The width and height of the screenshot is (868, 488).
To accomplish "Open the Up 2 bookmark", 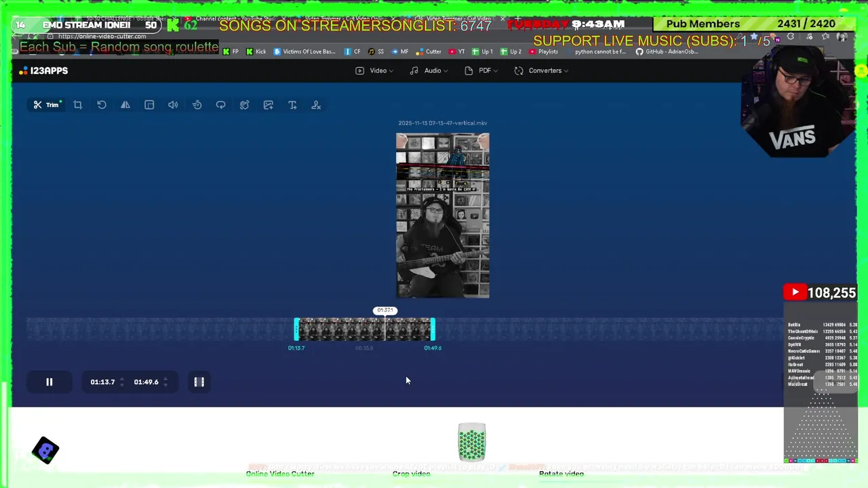I will coord(511,52).
